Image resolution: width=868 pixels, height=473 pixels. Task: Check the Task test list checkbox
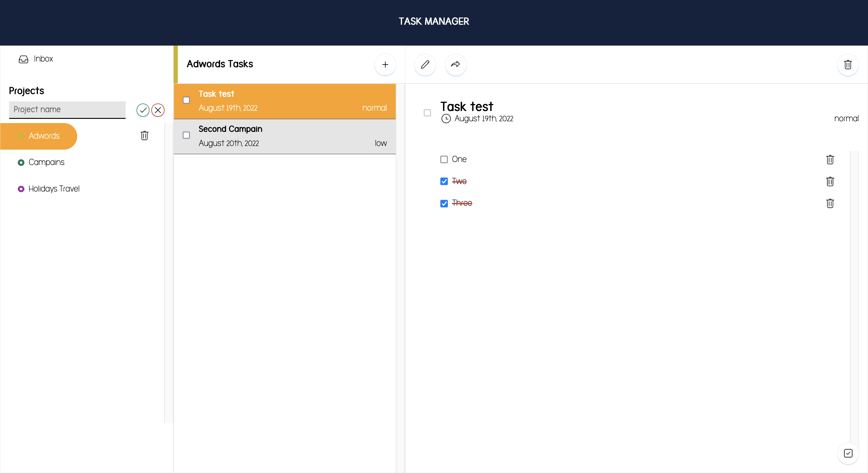tap(186, 100)
